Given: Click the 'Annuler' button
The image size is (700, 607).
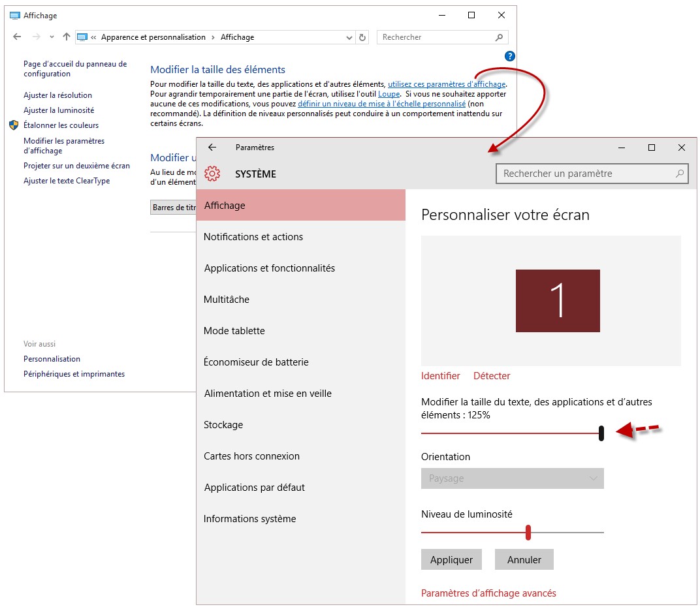Looking at the screenshot, I should (524, 560).
